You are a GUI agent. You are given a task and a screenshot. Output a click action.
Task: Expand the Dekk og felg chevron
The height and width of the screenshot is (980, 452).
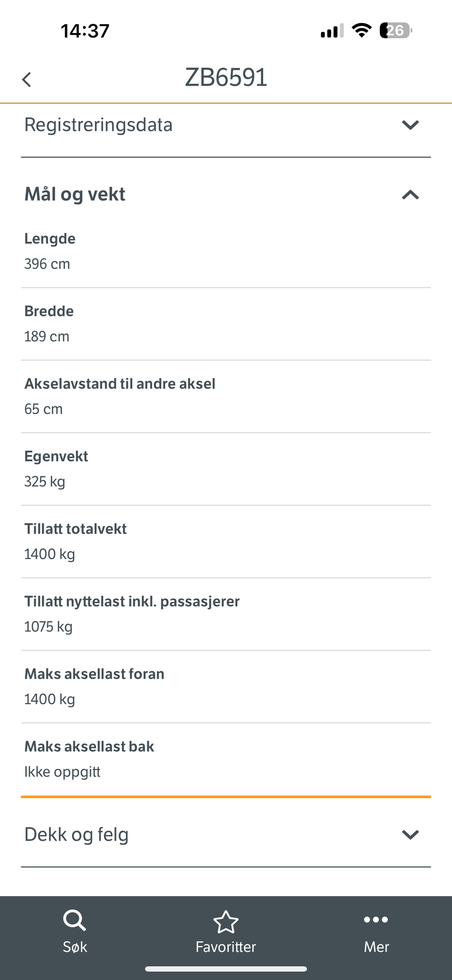point(410,834)
